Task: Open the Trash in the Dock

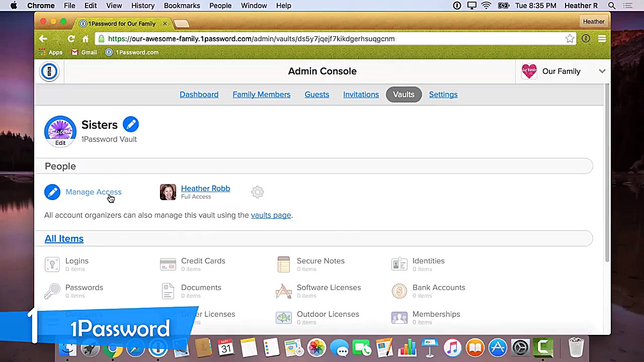Action: [x=576, y=347]
